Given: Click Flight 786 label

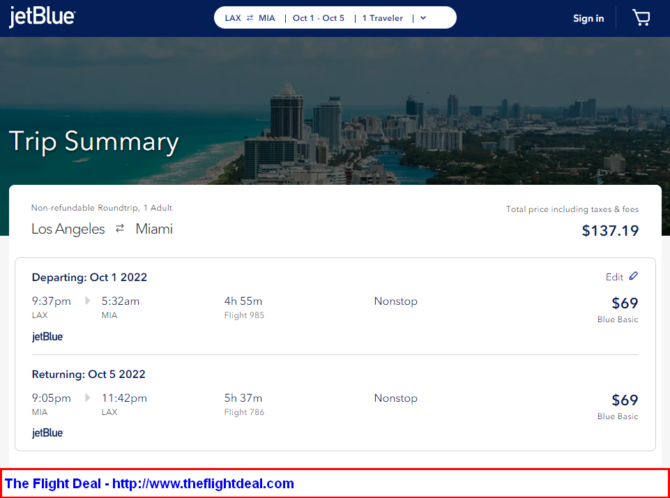Looking at the screenshot, I should coord(244,413).
